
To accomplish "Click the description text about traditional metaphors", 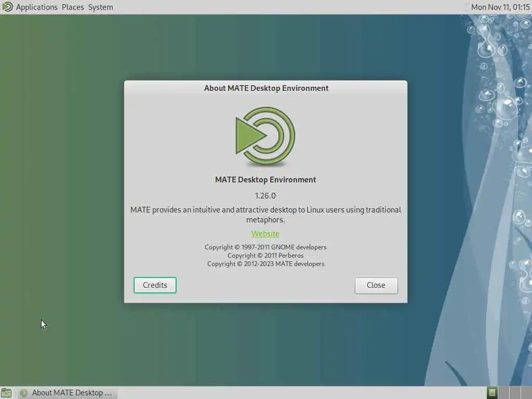I will click(265, 215).
